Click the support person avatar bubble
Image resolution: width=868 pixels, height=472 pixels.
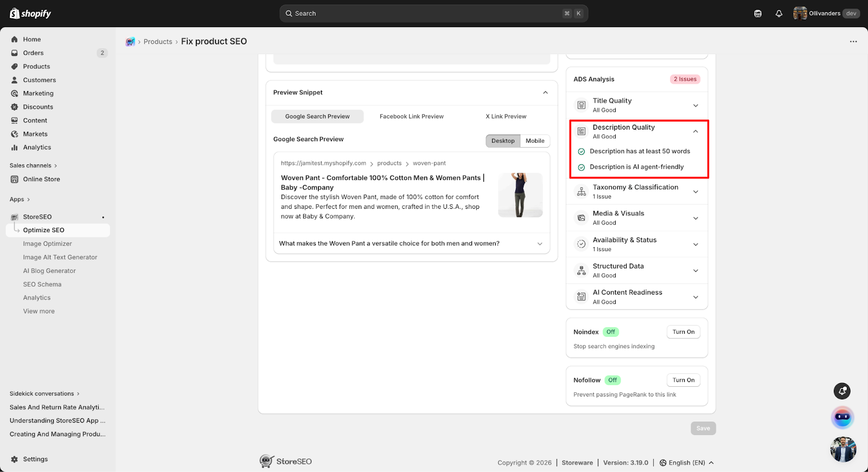843,449
